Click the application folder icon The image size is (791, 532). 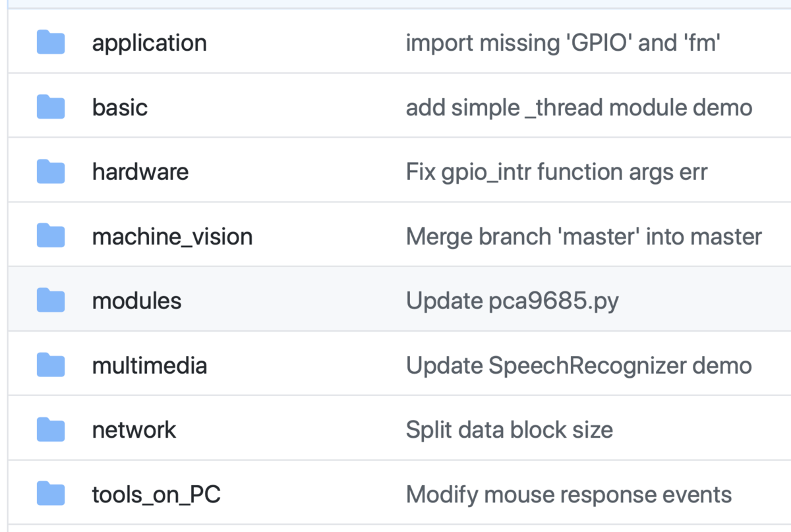pos(51,42)
